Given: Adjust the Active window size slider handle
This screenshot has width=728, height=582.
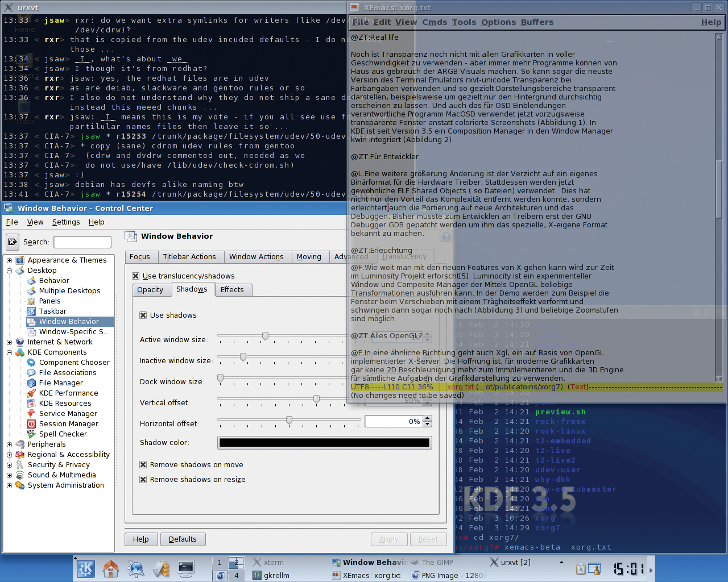Looking at the screenshot, I should [265, 336].
